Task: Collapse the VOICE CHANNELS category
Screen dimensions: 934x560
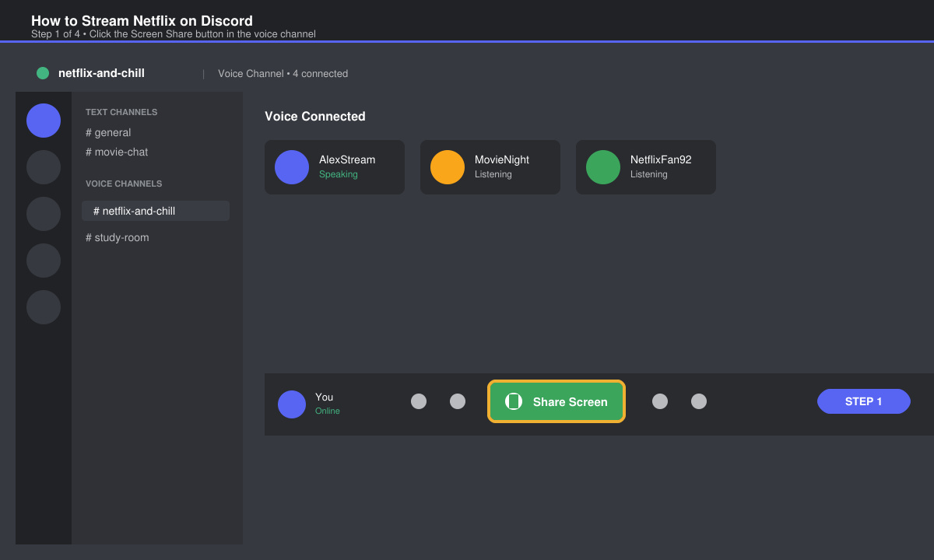Action: [124, 184]
